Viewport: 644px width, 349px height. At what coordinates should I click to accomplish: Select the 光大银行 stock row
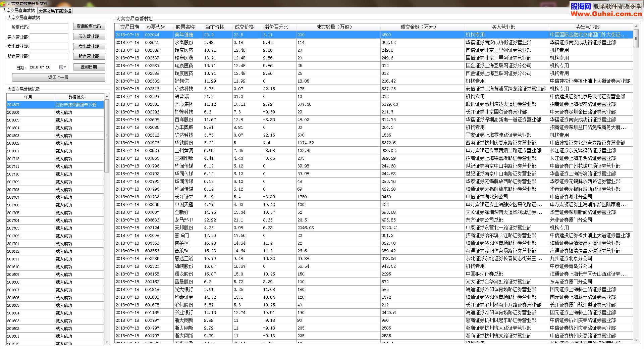[374, 289]
